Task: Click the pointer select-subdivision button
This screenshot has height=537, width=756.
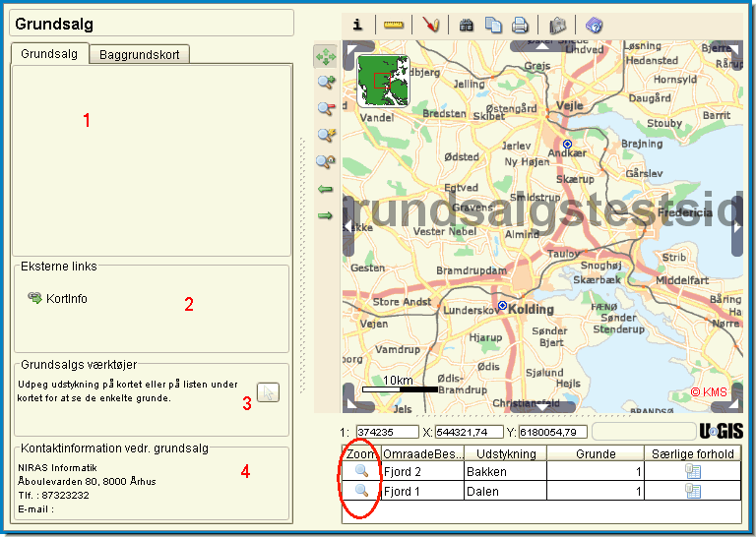Action: [x=268, y=392]
